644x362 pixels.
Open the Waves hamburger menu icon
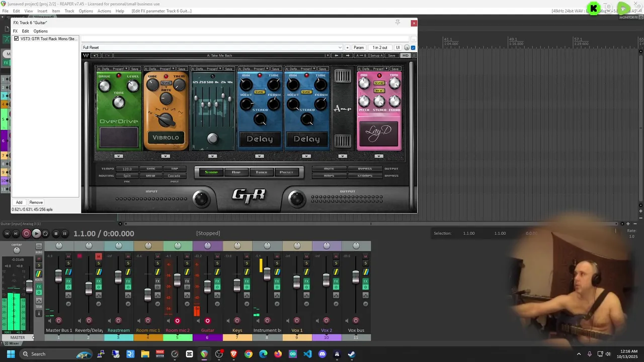coord(414,55)
